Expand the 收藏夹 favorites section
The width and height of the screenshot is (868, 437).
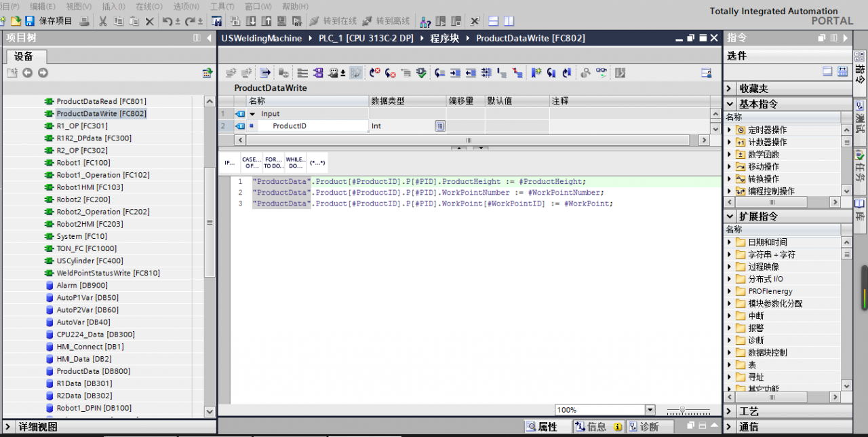(730, 88)
